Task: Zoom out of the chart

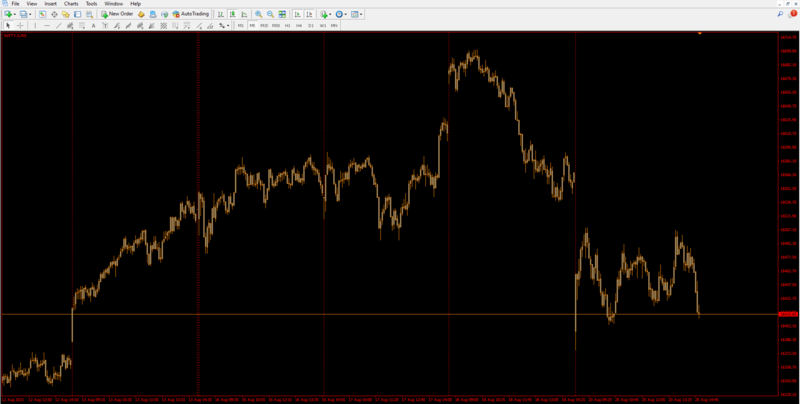Action: (x=270, y=14)
